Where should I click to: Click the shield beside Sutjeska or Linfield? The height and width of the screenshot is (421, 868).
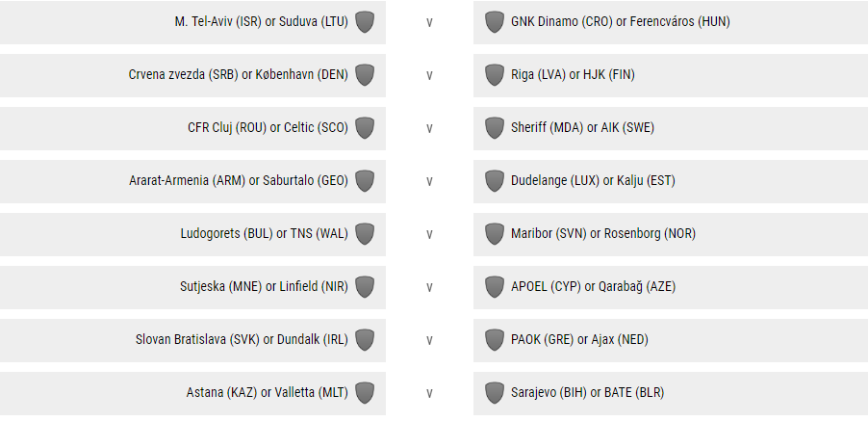tap(365, 287)
